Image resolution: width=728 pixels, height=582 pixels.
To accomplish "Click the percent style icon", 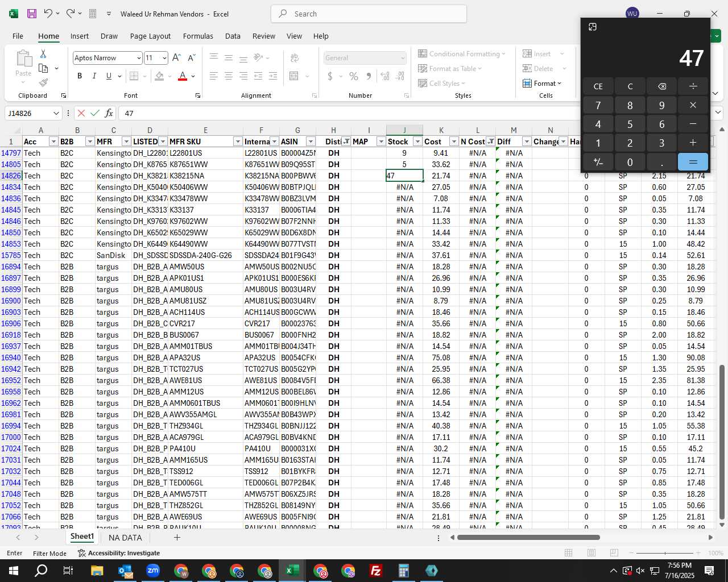I will (354, 76).
